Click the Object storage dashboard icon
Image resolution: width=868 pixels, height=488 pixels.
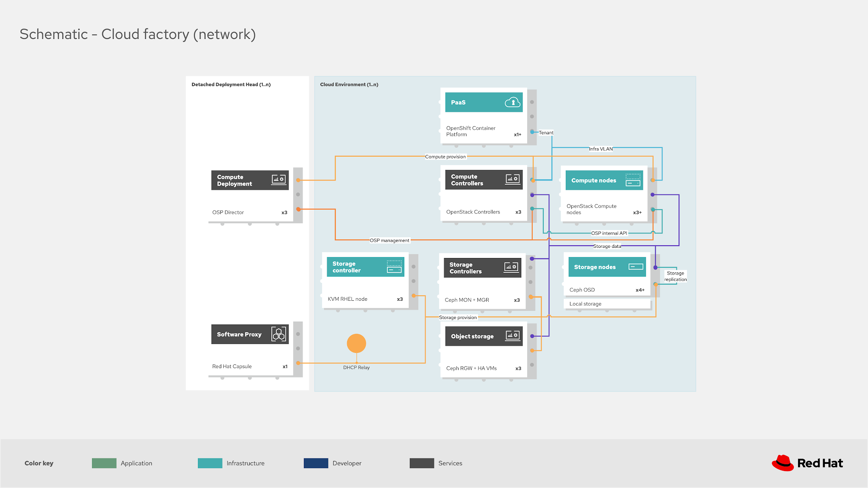pyautogui.click(x=513, y=336)
